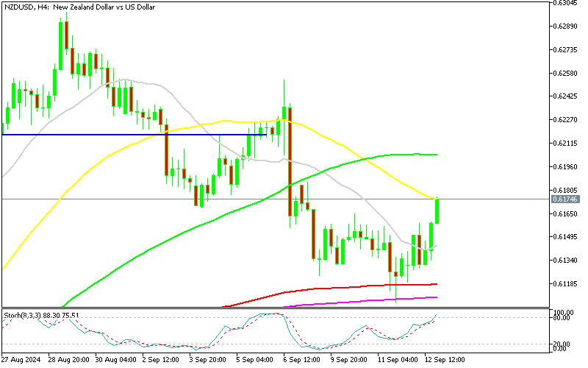Click the 30 Aug 04:00 time label
Viewport: 588px width, 368px height.
(x=115, y=360)
